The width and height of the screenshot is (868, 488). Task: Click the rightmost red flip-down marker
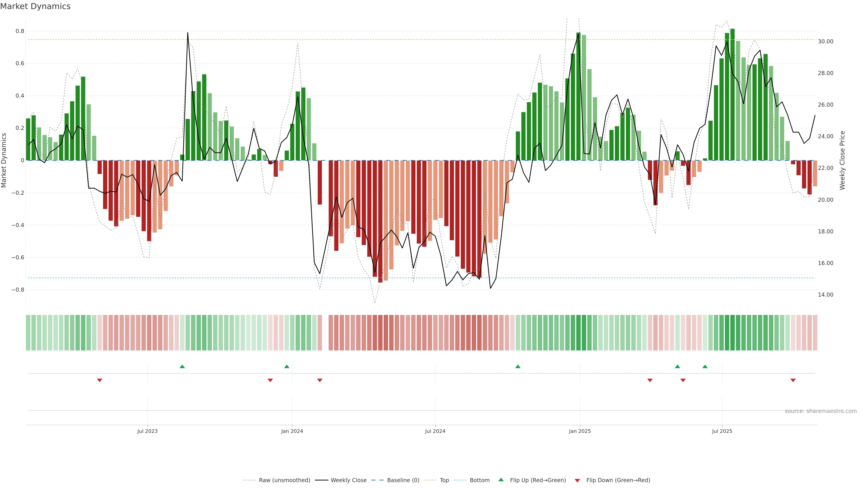(x=793, y=380)
